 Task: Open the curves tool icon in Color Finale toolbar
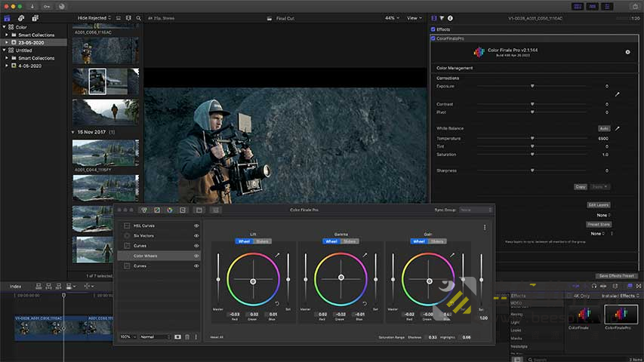point(157,210)
